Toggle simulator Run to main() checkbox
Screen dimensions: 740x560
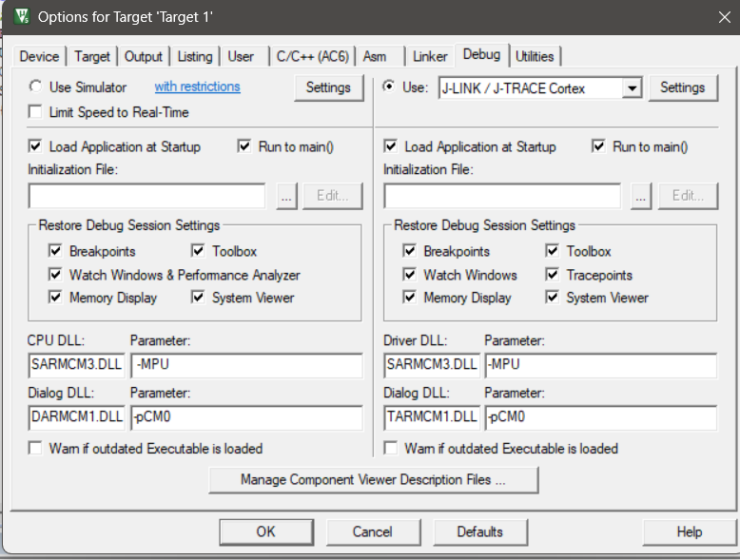click(244, 147)
